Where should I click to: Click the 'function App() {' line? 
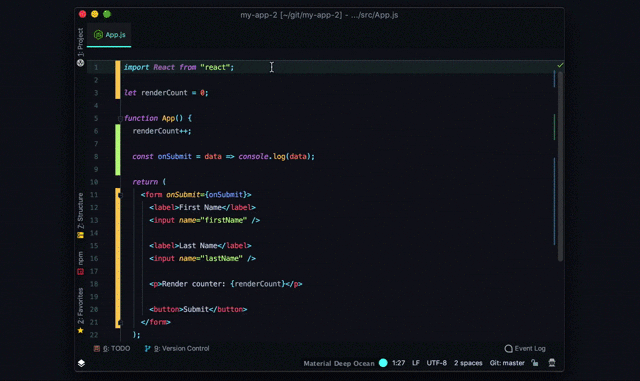(x=158, y=118)
